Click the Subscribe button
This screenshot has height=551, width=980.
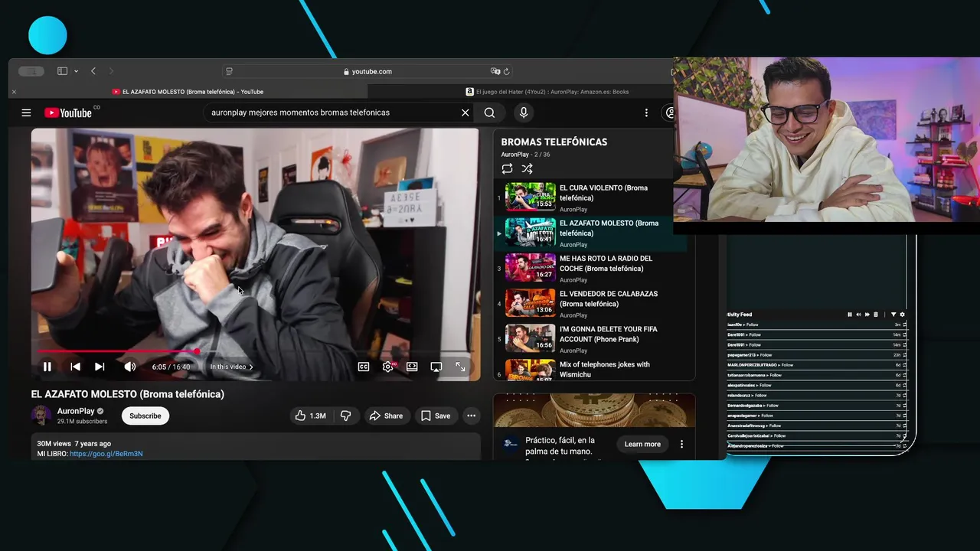click(x=145, y=416)
